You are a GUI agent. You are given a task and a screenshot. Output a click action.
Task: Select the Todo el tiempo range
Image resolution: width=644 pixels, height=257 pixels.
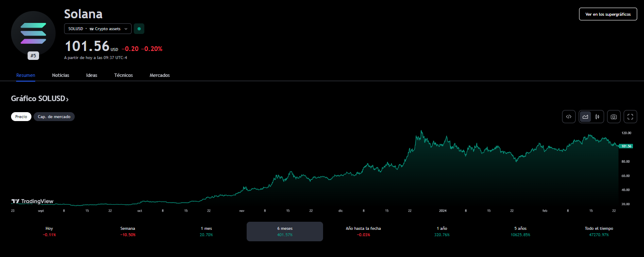pyautogui.click(x=599, y=231)
